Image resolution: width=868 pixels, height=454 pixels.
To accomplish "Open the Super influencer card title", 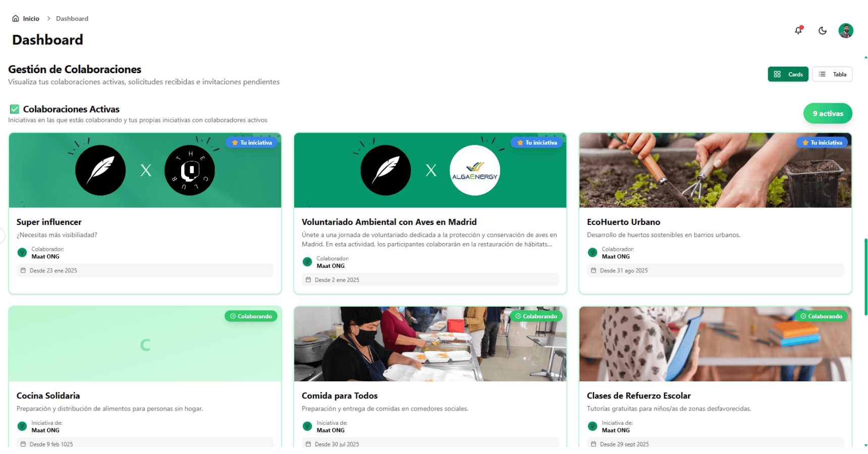I will (x=49, y=222).
